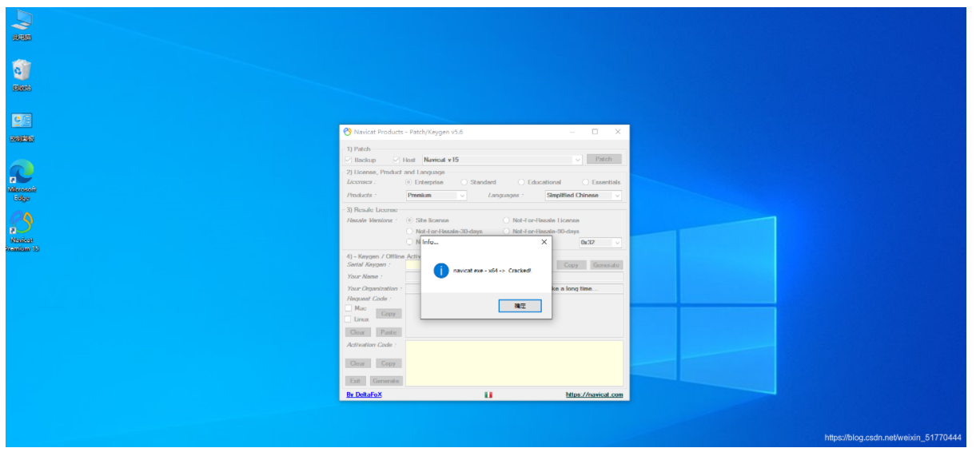The image size is (980, 456).
Task: Choose the Not-For-Resale License option
Action: pos(507,220)
